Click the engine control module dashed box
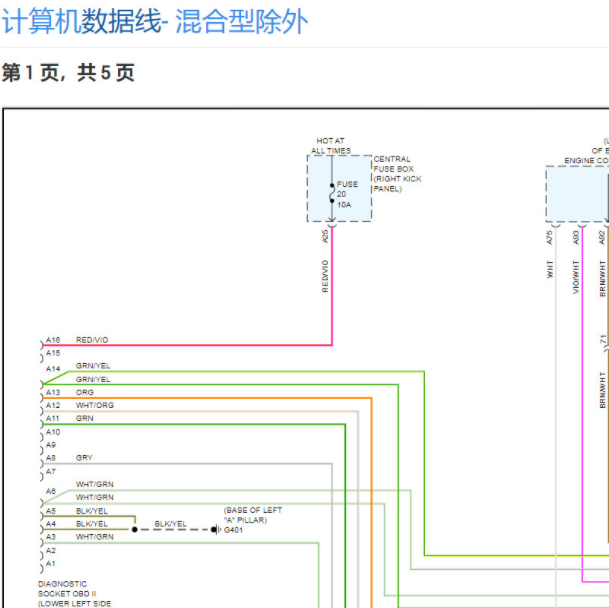 tap(577, 194)
